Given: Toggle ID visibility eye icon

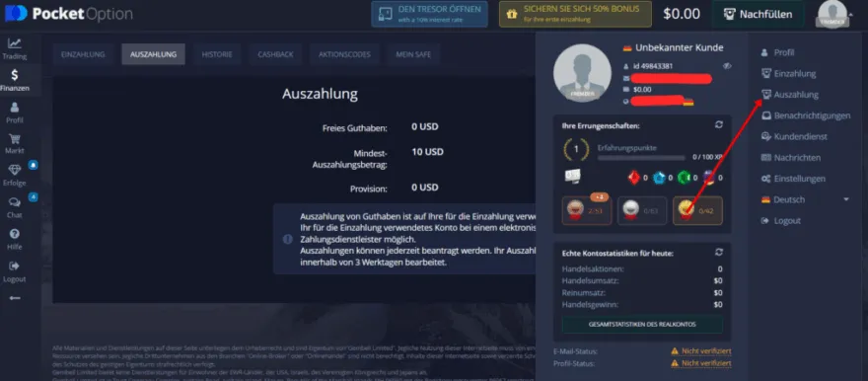Looking at the screenshot, I should coord(727,66).
